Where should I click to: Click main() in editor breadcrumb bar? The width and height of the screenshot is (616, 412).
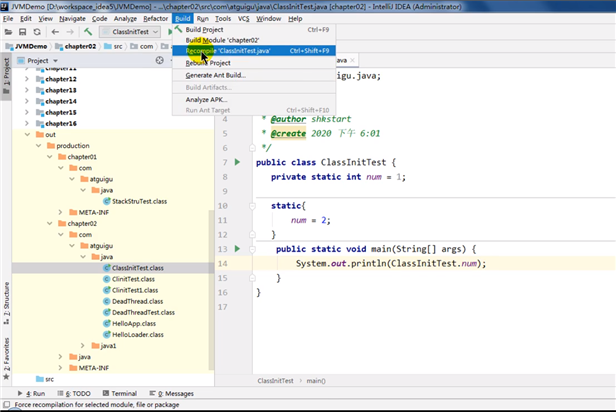316,381
